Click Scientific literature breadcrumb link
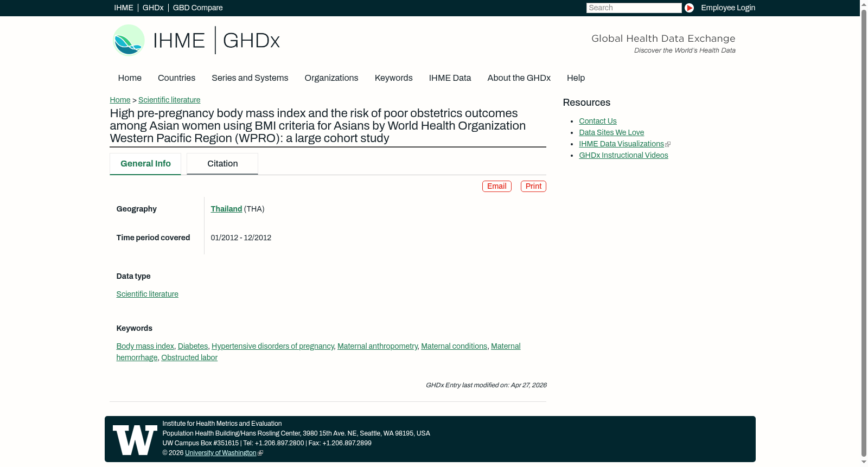868x467 pixels. click(169, 100)
